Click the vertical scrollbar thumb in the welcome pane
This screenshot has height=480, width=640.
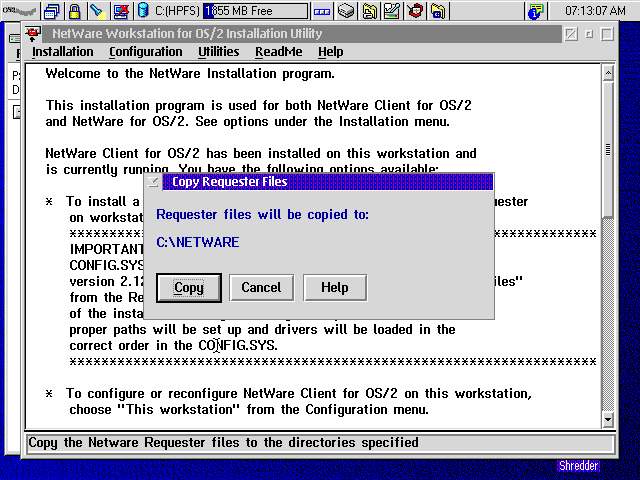608,150
